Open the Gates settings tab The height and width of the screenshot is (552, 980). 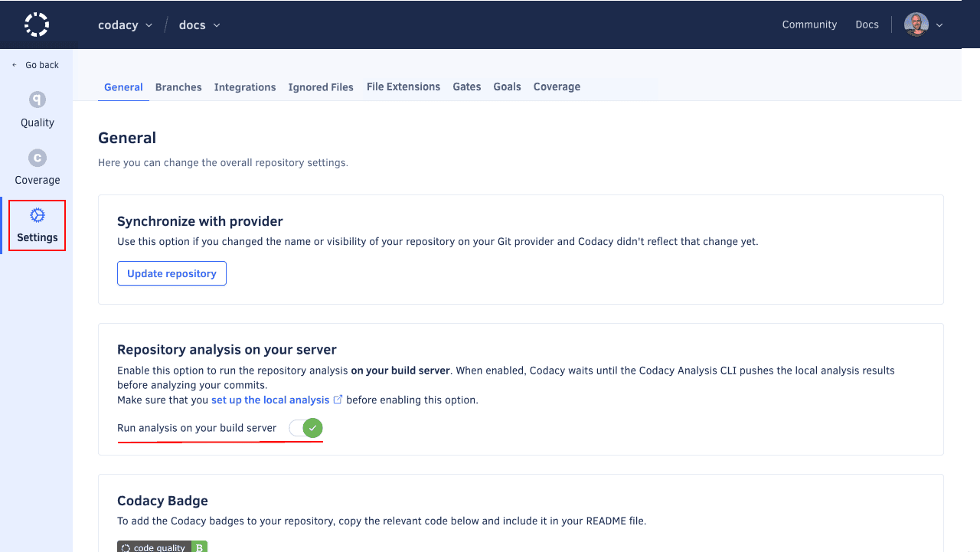[x=467, y=87]
